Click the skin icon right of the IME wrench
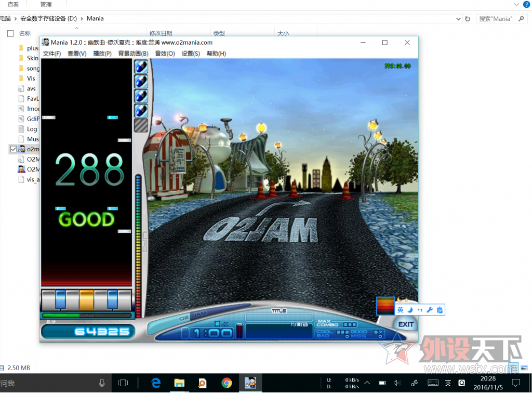Screen dimensions: 532x393 440,309
